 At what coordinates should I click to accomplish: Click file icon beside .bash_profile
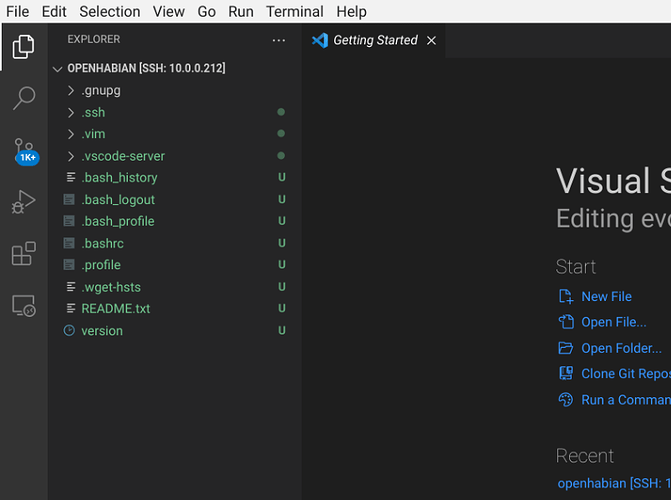[x=69, y=221]
